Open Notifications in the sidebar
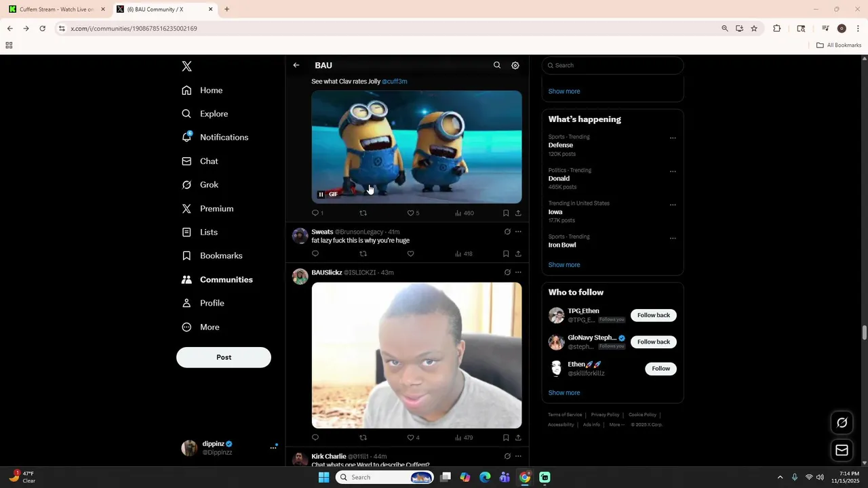Screen dimensions: 868x488 (x=215, y=137)
